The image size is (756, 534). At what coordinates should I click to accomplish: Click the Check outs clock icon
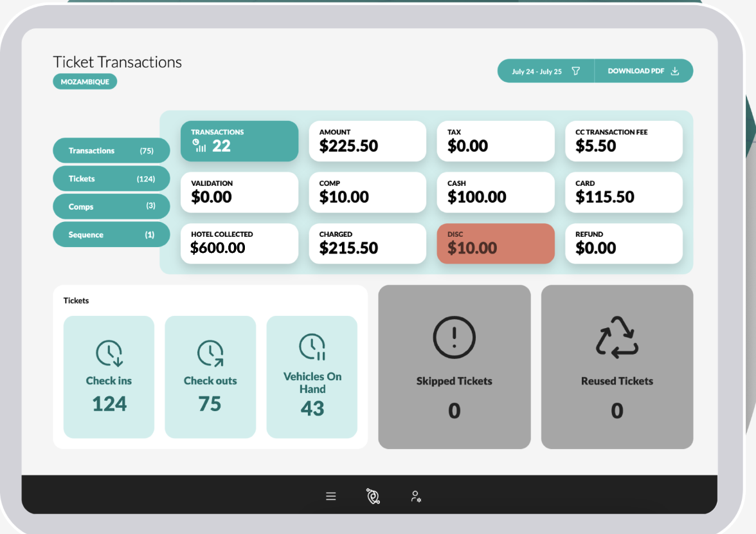[210, 354]
